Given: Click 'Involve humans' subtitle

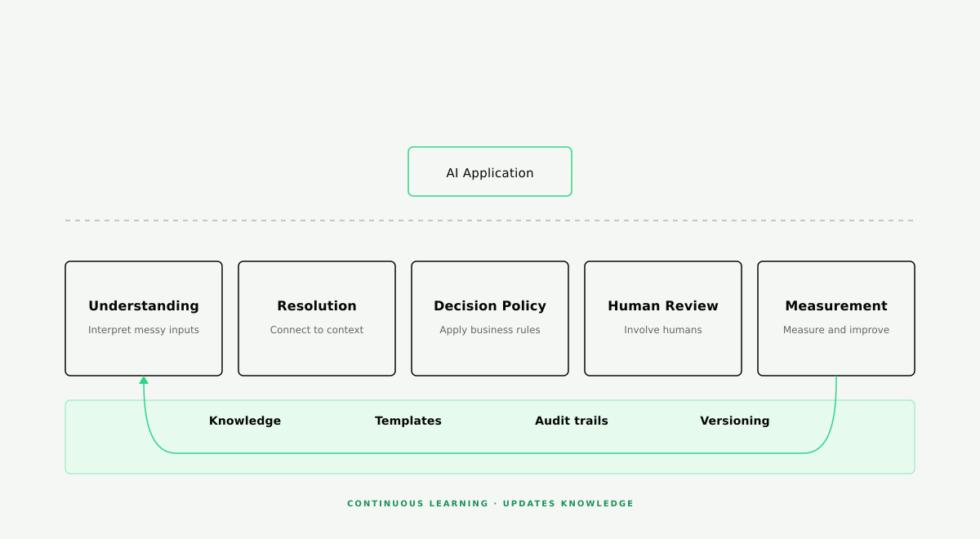Looking at the screenshot, I should [663, 330].
